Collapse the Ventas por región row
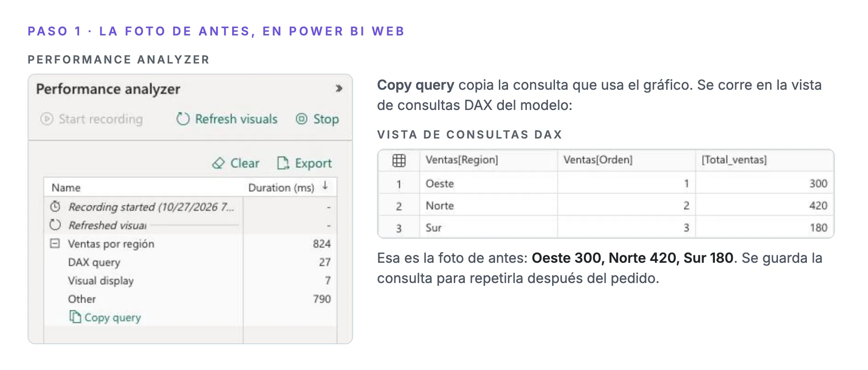The image size is (868, 370). coord(55,243)
